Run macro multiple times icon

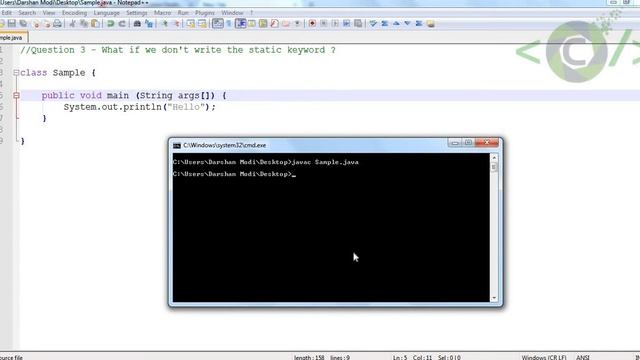coord(347,24)
